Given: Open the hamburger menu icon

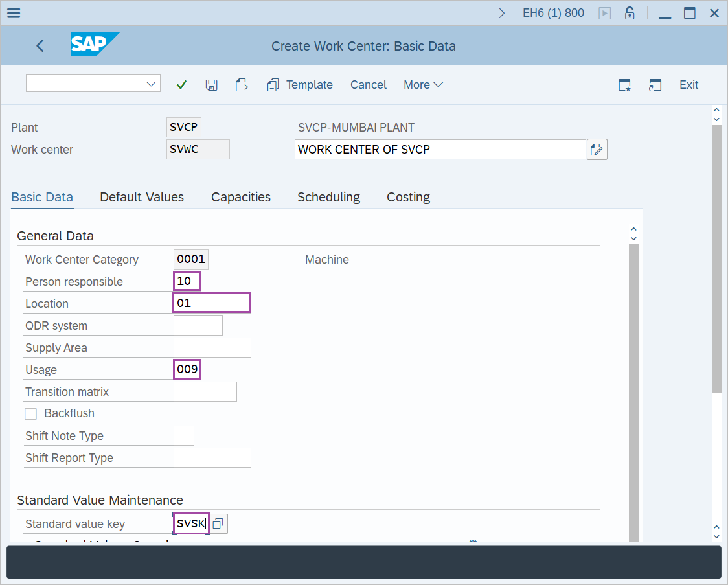Looking at the screenshot, I should tap(13, 13).
